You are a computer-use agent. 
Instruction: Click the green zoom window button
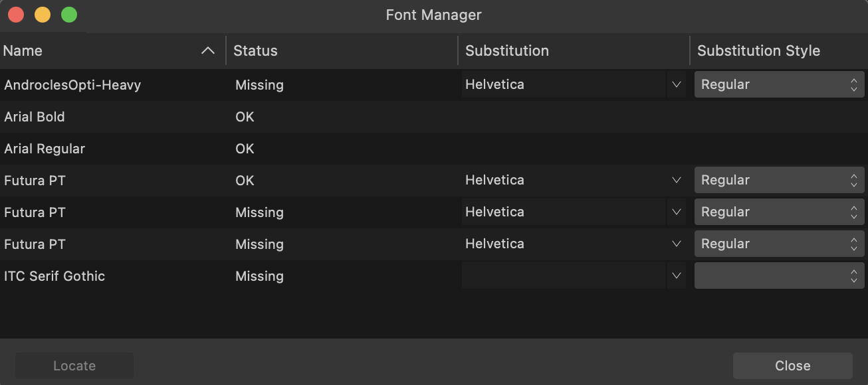(69, 15)
